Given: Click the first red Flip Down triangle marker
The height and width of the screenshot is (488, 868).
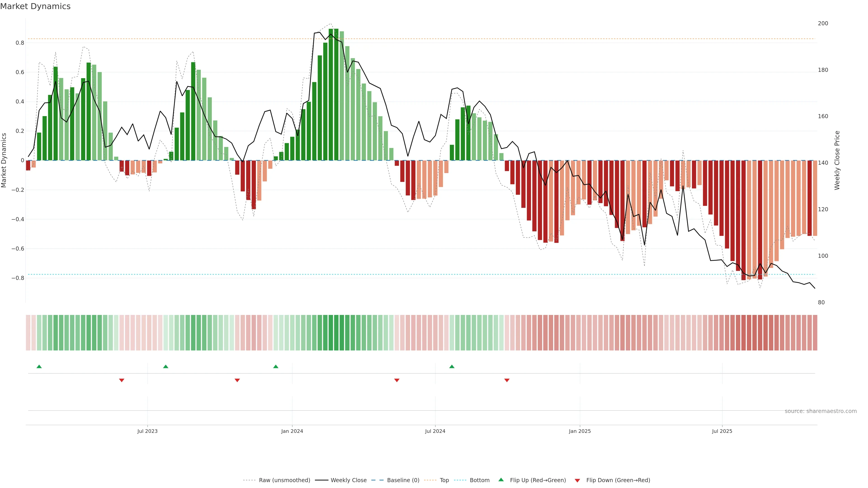Looking at the screenshot, I should click(122, 380).
